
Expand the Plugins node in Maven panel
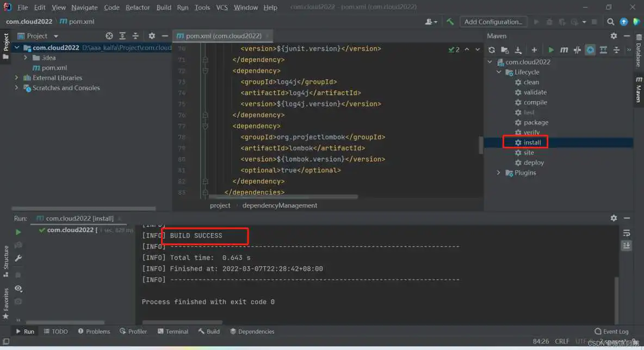tap(499, 173)
